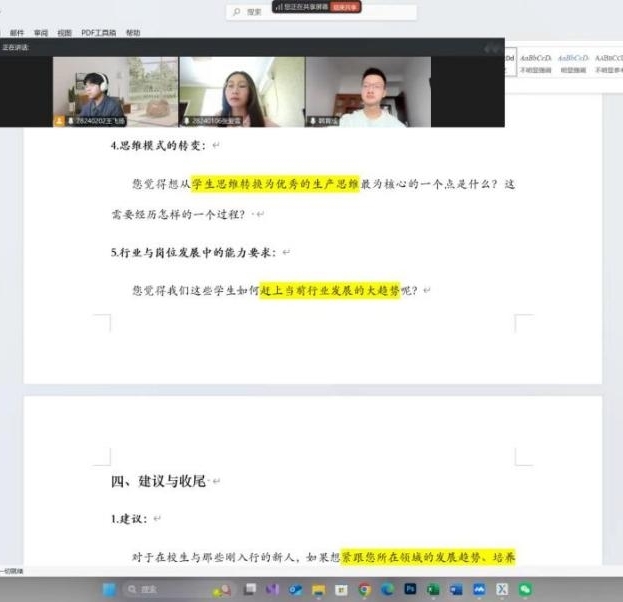Select the PDF工具箱 tab

point(97,33)
